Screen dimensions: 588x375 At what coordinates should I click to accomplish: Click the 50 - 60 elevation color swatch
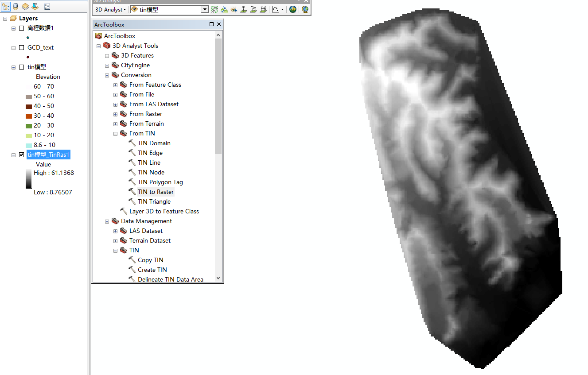point(29,96)
